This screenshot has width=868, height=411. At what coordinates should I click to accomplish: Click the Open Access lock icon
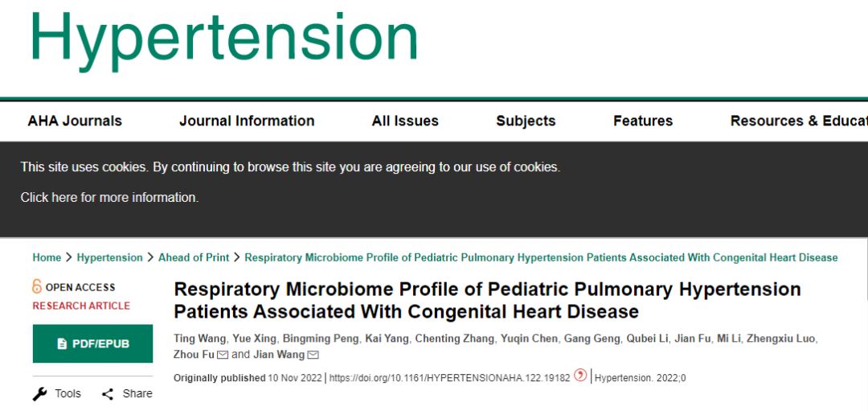[x=37, y=286]
